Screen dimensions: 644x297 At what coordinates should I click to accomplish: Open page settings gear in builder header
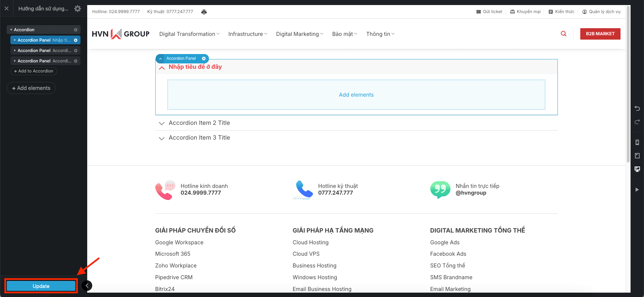(x=77, y=9)
